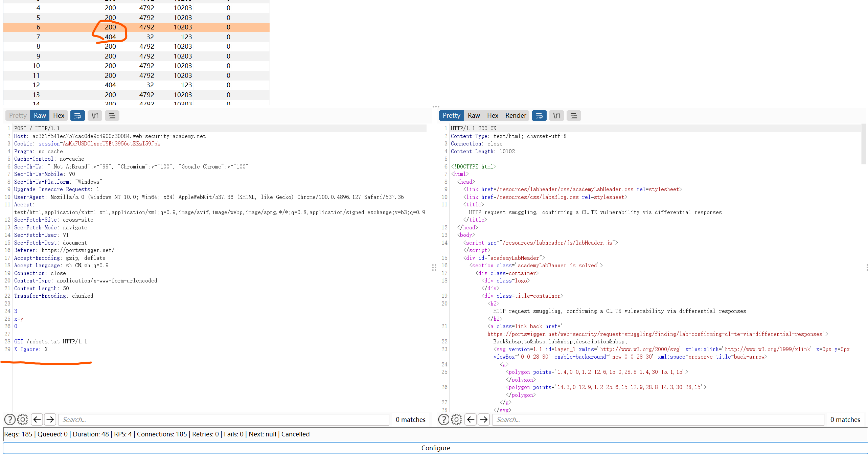
Task: Toggle word wrap in the request panel
Action: click(x=77, y=116)
